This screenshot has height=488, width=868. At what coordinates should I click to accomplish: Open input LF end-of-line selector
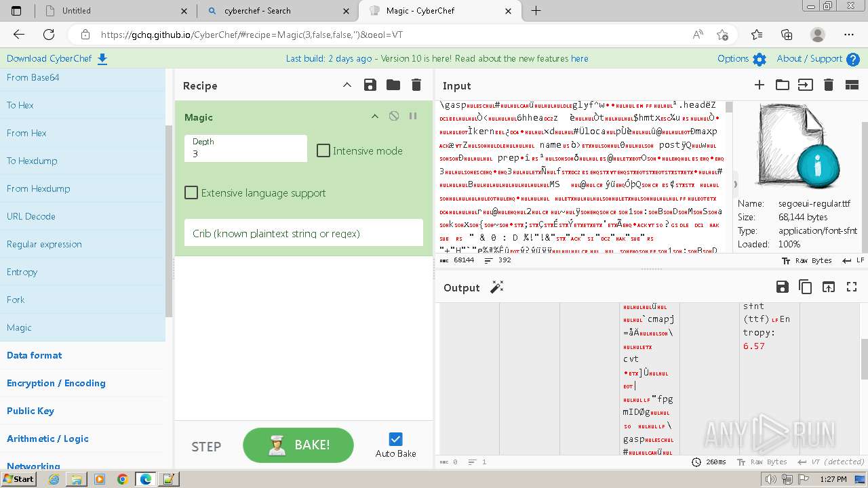(853, 260)
